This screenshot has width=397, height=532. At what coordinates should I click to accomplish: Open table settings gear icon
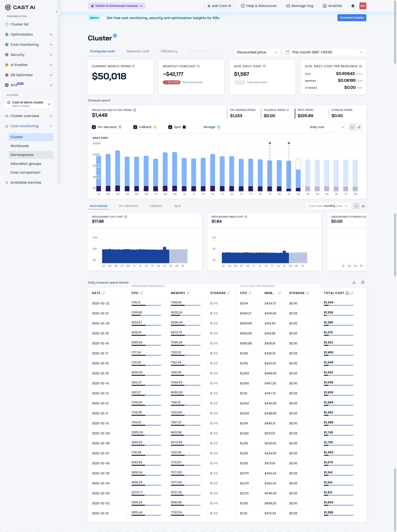point(363,282)
